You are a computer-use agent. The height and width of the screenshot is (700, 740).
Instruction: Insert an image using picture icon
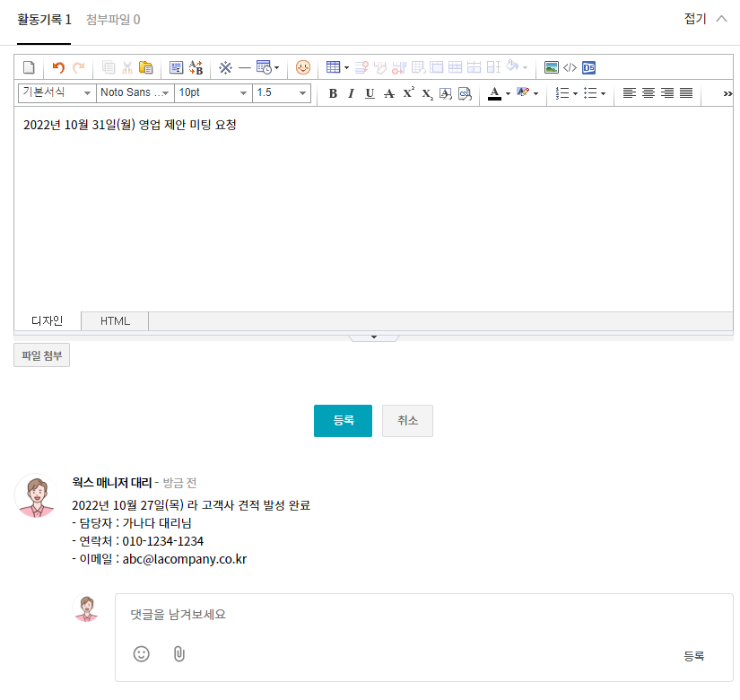[x=552, y=67]
